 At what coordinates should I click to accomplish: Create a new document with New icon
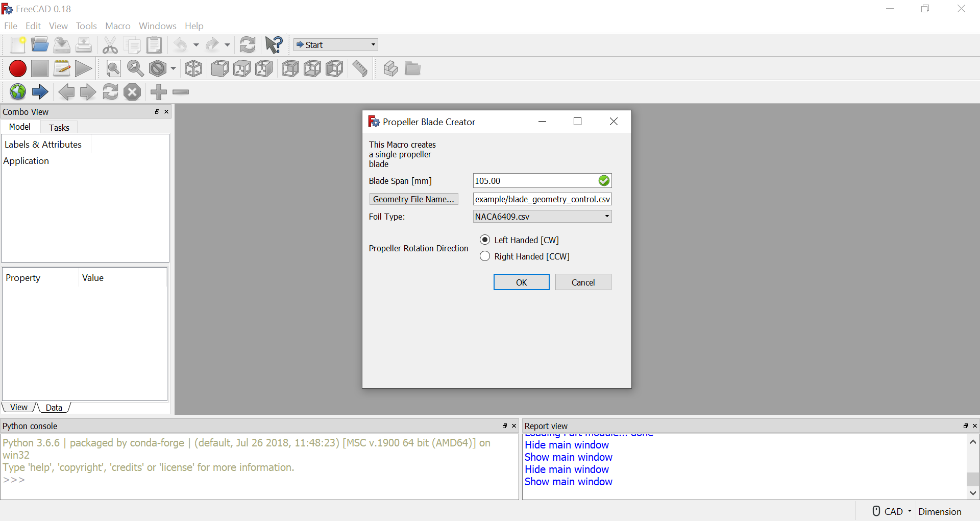pos(18,45)
